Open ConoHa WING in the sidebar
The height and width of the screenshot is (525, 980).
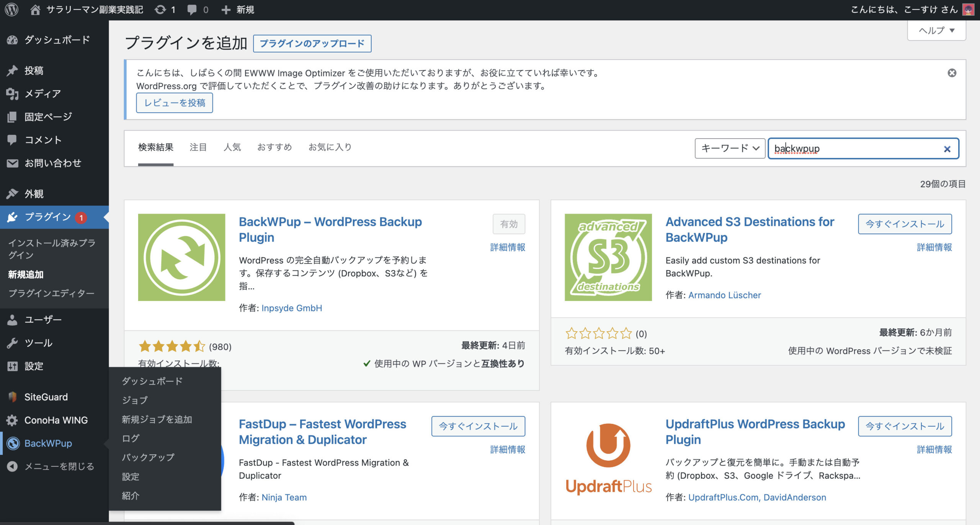tap(56, 420)
